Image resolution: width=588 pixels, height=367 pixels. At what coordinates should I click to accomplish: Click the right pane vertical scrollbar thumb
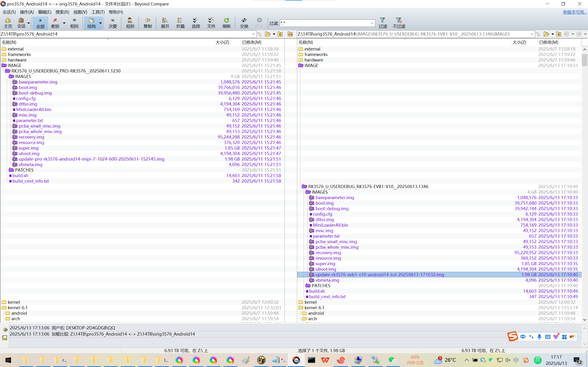[x=584, y=60]
